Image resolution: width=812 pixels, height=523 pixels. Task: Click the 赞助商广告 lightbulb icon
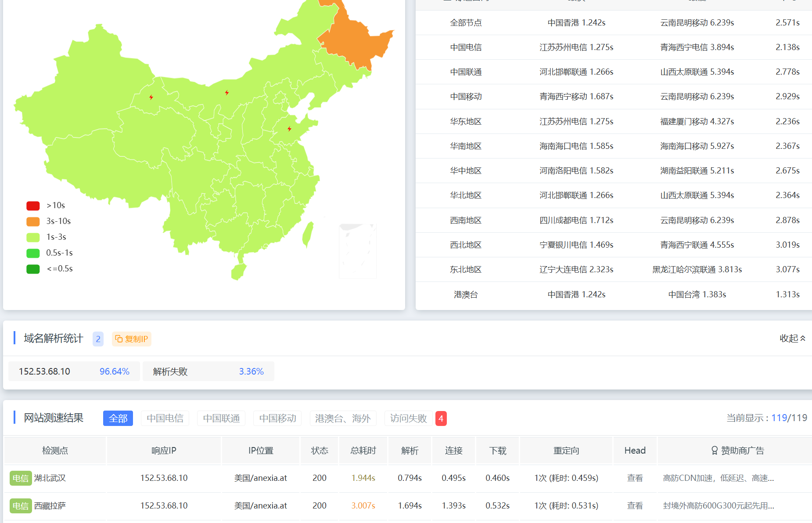point(715,451)
